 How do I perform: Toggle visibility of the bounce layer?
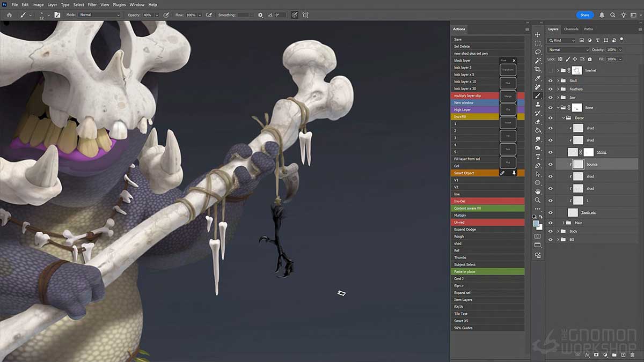coord(551,163)
